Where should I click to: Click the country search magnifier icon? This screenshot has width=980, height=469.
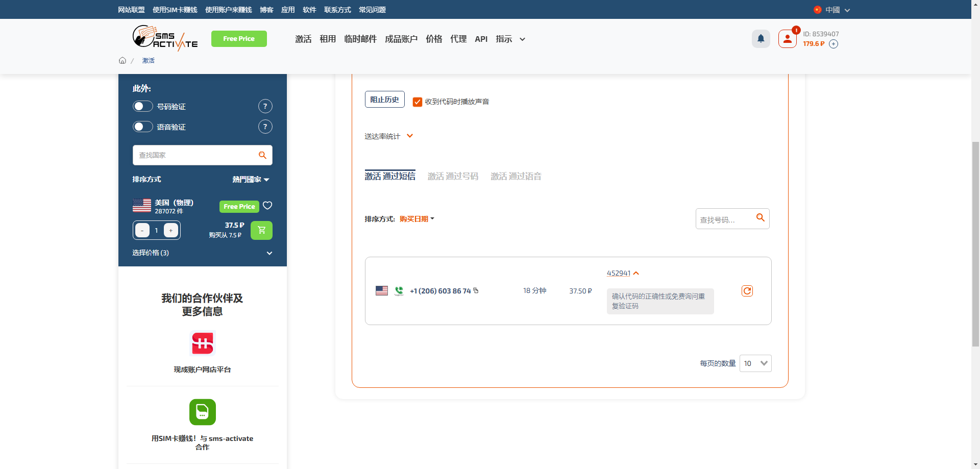tap(262, 155)
